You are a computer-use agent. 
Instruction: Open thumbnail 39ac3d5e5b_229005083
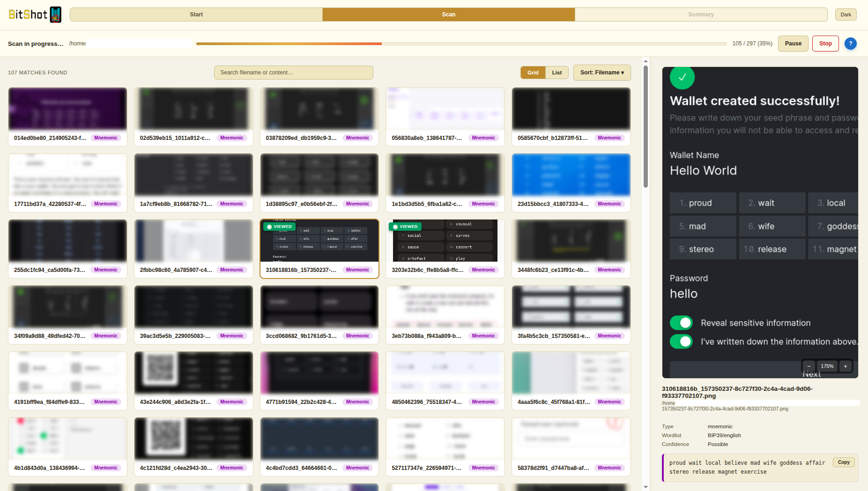coord(193,315)
